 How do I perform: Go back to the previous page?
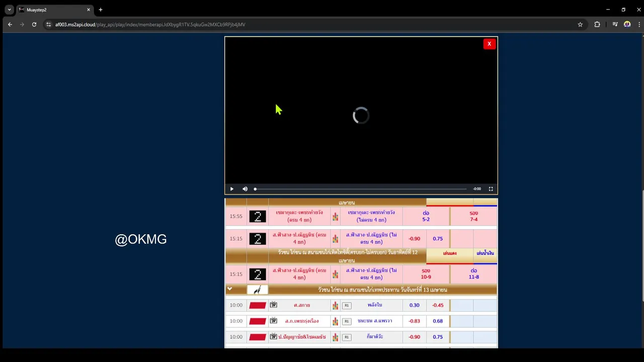click(x=10, y=24)
